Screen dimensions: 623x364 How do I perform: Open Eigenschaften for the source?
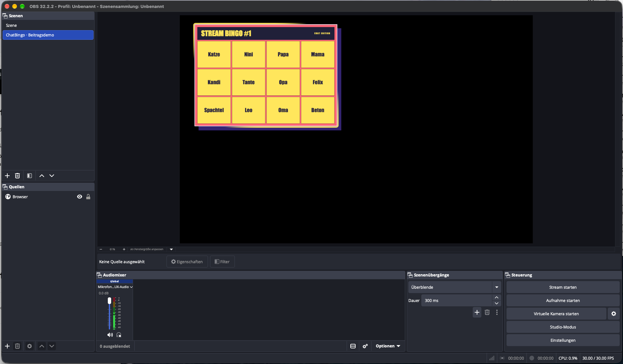coord(187,262)
